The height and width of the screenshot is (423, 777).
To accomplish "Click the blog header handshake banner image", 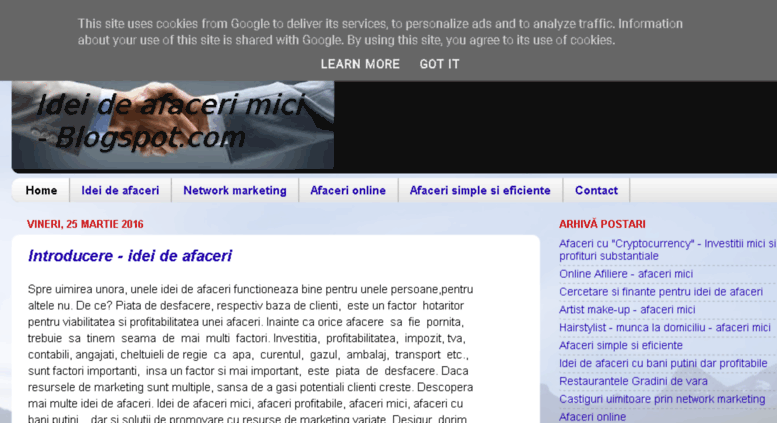I will point(173,125).
